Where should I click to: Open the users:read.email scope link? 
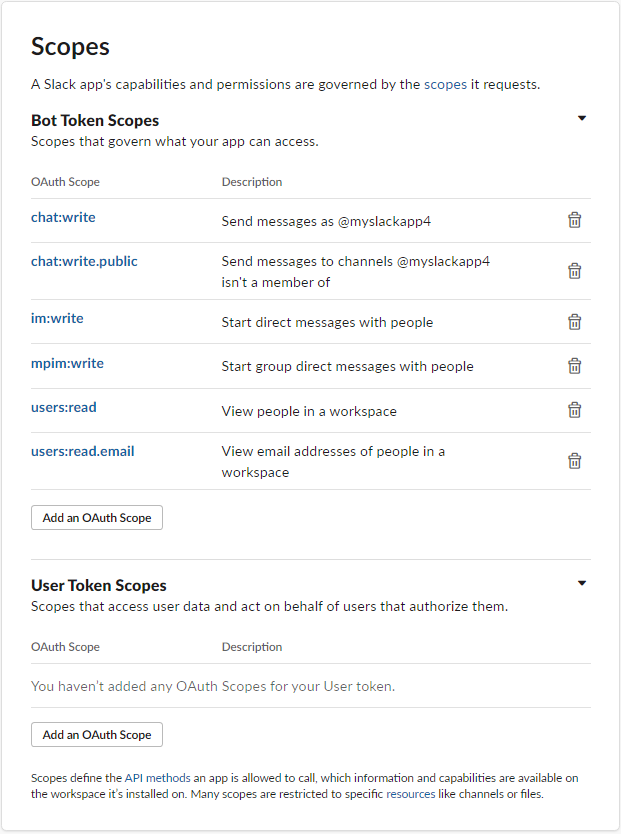coord(82,452)
